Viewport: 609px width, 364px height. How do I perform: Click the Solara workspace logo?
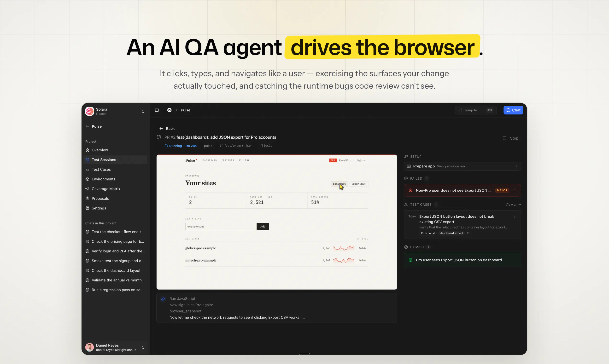(x=89, y=111)
